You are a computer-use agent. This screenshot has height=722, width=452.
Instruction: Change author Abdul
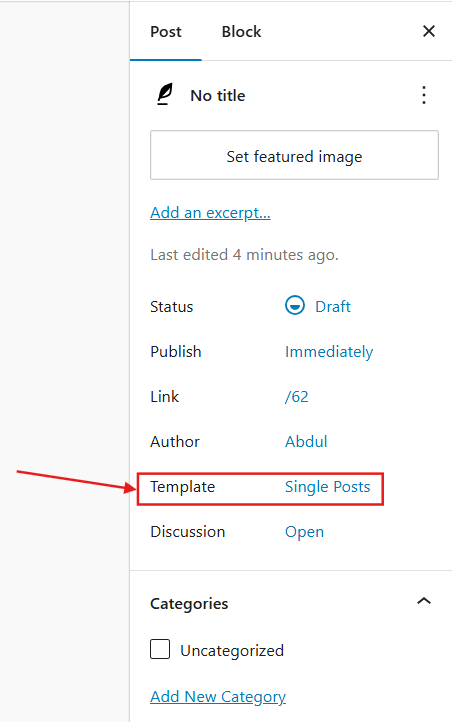pyautogui.click(x=306, y=442)
